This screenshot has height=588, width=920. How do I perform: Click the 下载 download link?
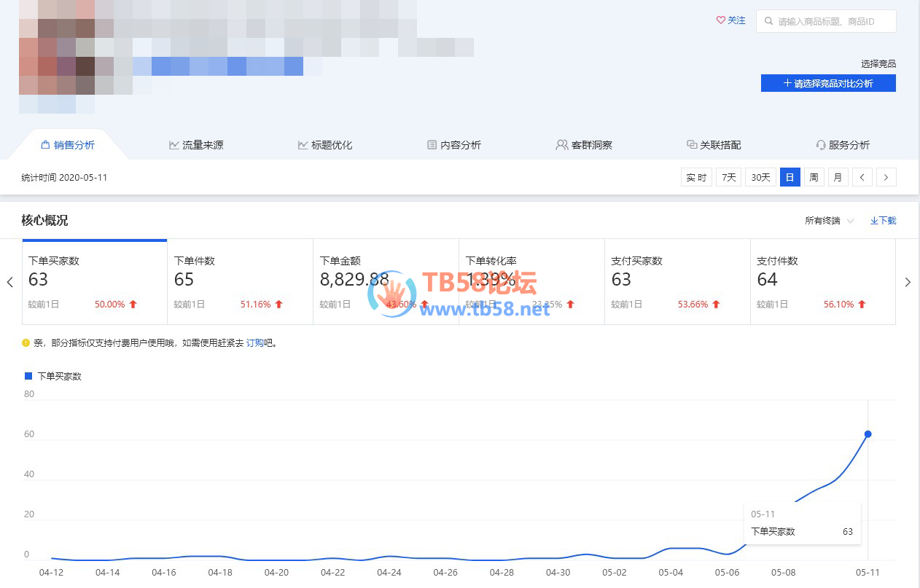[883, 221]
